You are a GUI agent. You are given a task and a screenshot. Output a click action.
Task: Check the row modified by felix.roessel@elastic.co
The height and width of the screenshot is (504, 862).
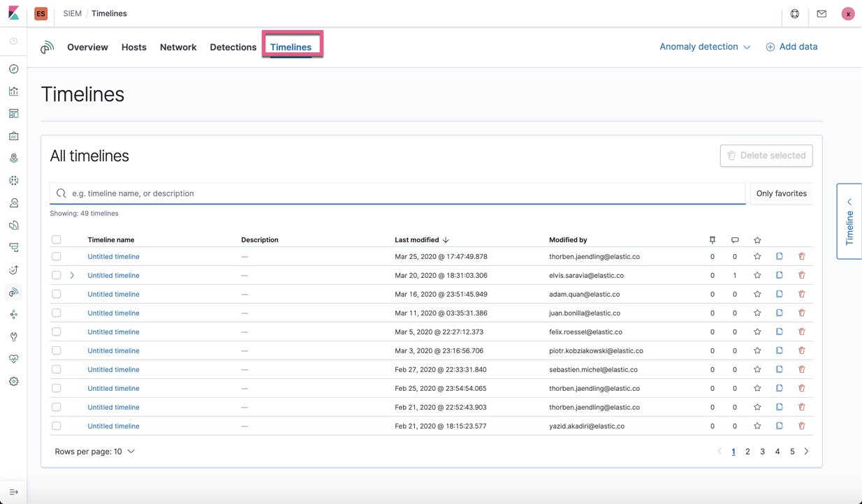(57, 332)
